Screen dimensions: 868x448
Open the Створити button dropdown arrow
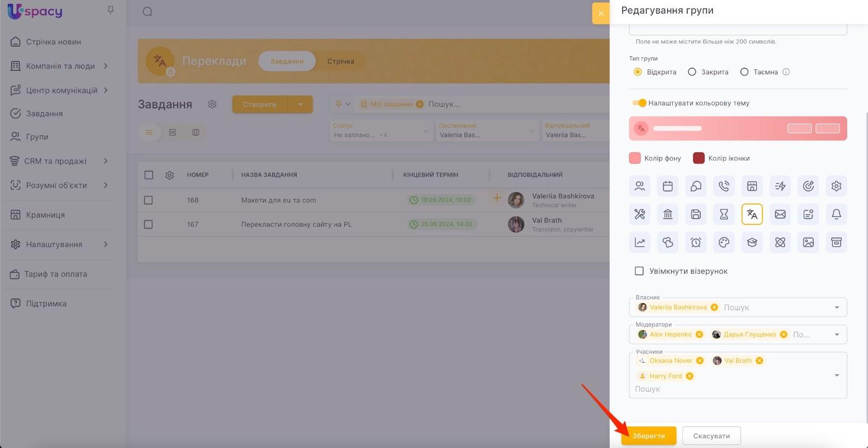[300, 104]
